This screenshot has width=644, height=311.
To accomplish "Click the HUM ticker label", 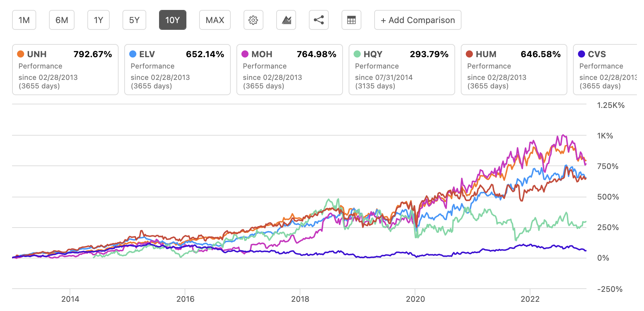I will point(486,54).
